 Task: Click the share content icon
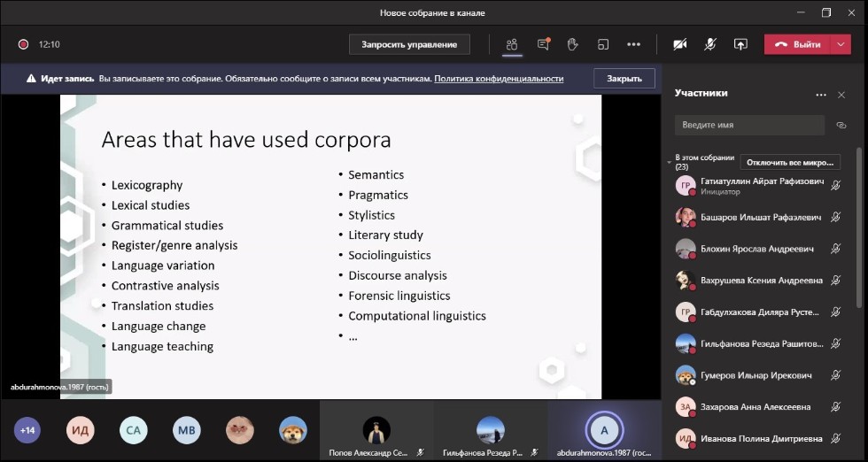click(x=740, y=44)
